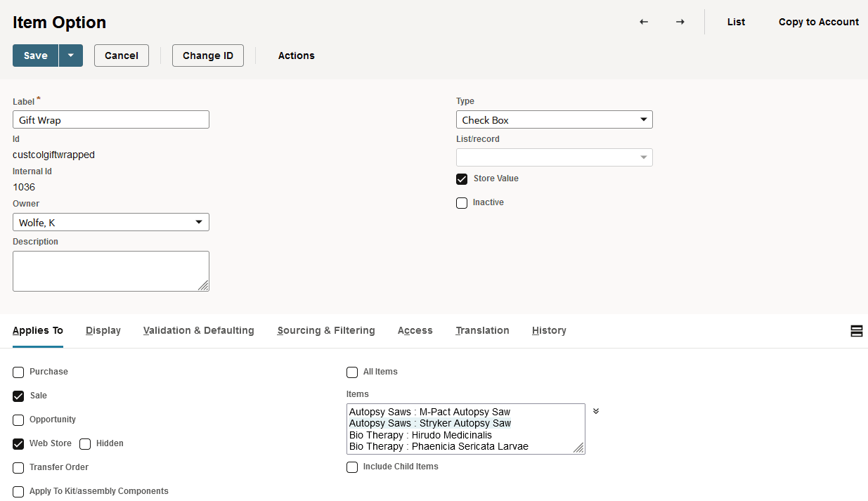The width and height of the screenshot is (868, 501).
Task: Click the Internal Id value 1036
Action: point(24,187)
